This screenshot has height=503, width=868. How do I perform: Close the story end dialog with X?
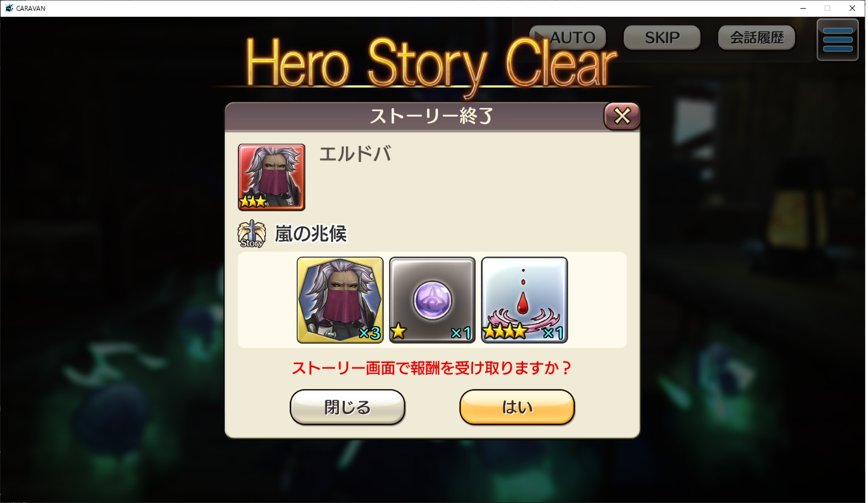[x=622, y=116]
